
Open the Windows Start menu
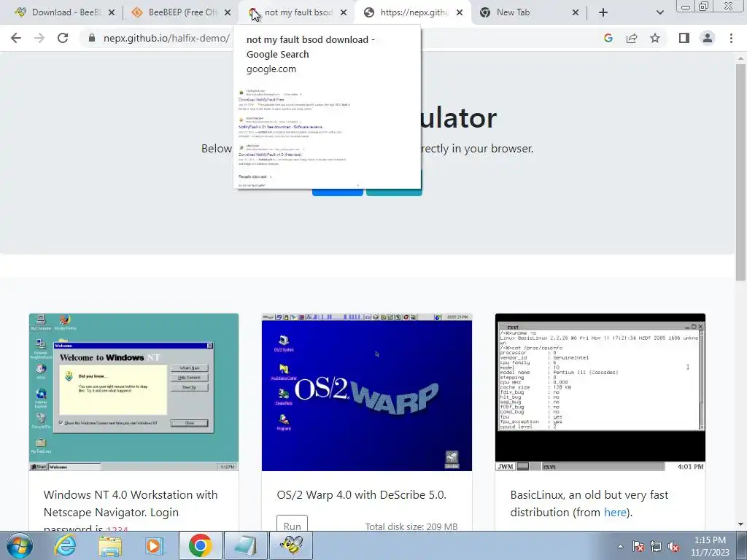(x=20, y=545)
